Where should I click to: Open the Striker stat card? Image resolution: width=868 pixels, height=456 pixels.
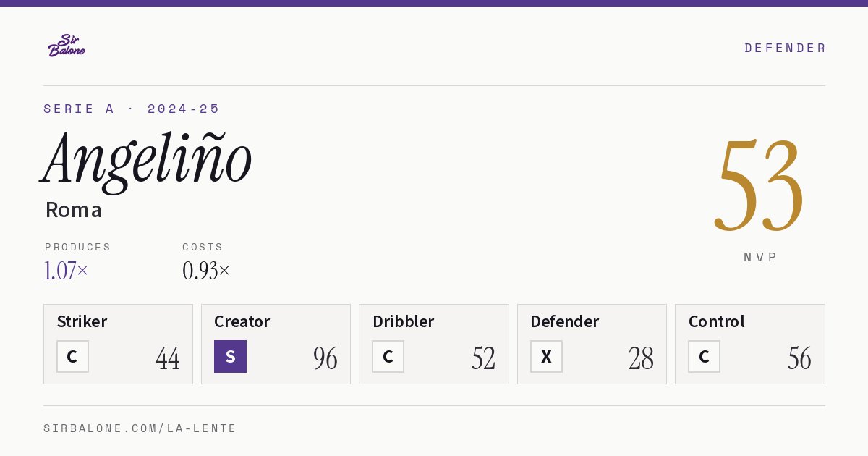click(x=118, y=344)
